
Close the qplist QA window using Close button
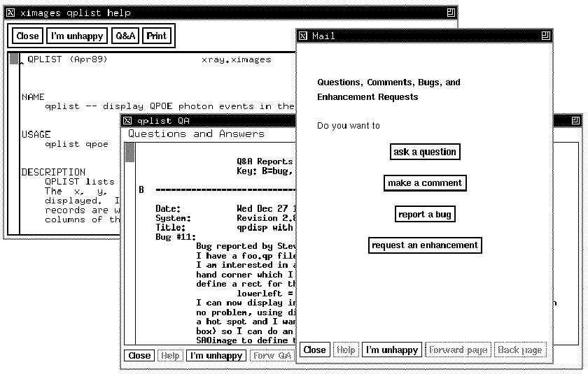click(139, 355)
